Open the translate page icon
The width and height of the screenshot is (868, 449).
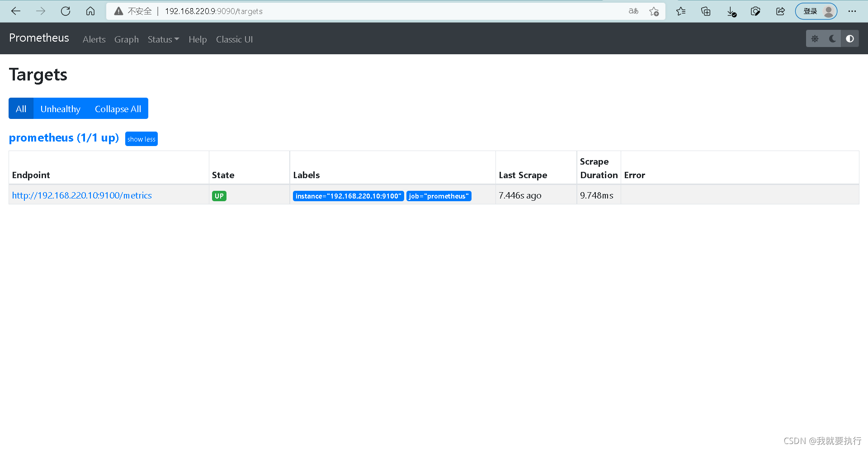click(x=633, y=11)
